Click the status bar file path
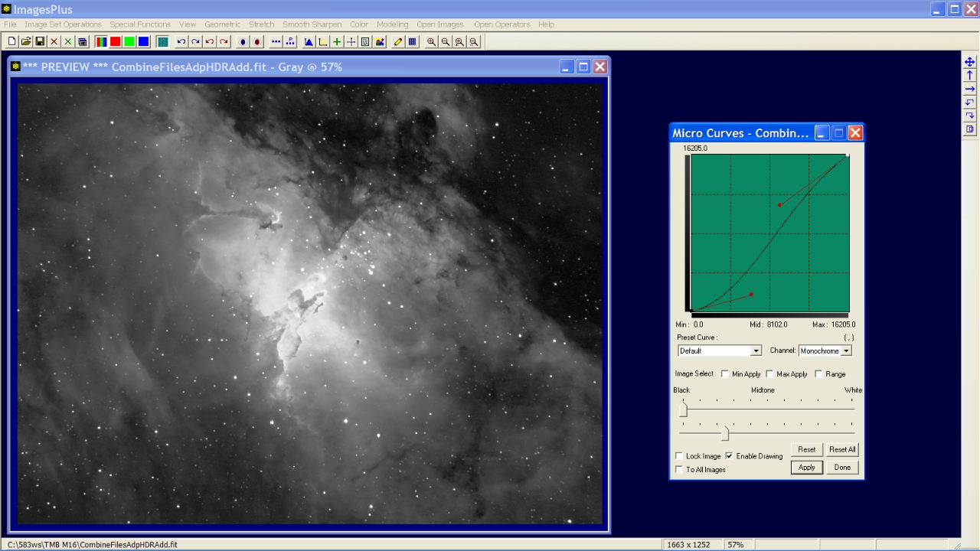The image size is (980, 551). coord(93,545)
